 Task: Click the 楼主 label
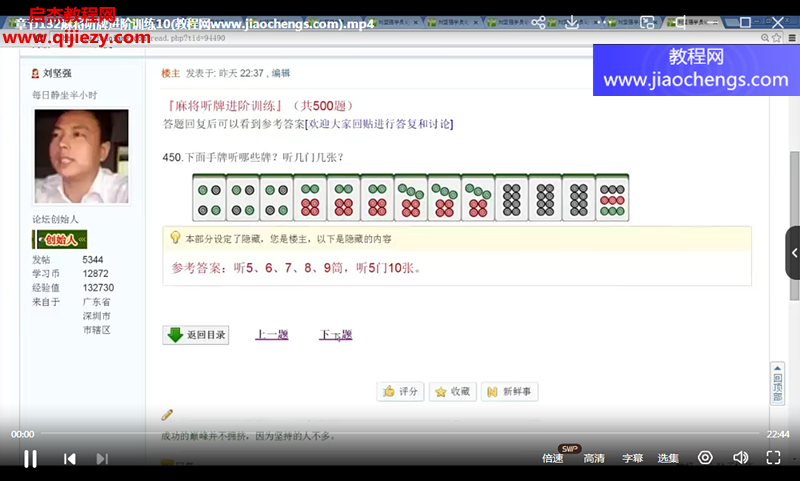tap(170, 73)
